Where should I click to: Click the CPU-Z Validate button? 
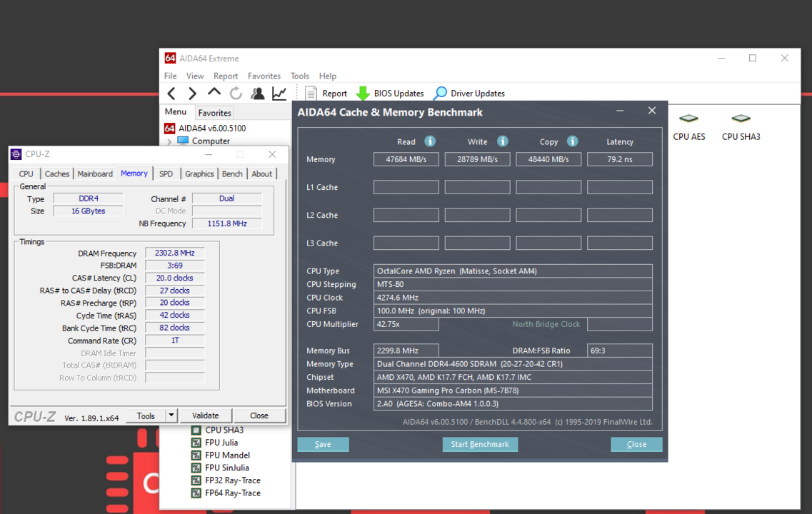click(206, 415)
